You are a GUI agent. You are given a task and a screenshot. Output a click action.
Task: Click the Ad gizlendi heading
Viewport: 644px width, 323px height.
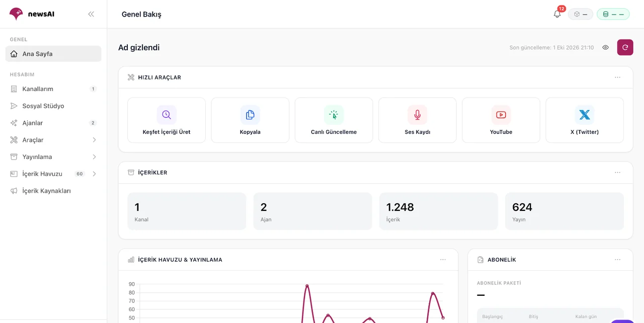coord(139,48)
